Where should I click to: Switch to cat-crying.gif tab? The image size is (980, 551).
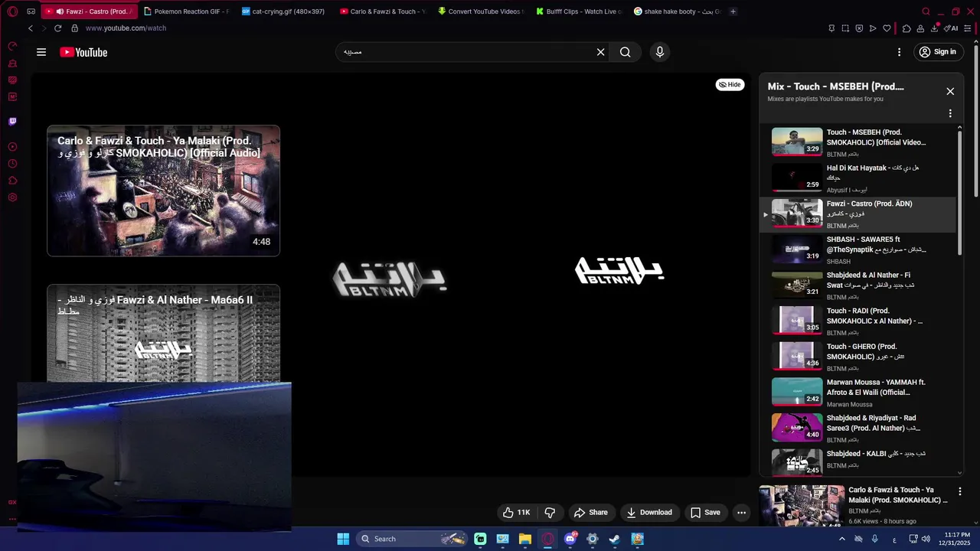[x=283, y=11]
